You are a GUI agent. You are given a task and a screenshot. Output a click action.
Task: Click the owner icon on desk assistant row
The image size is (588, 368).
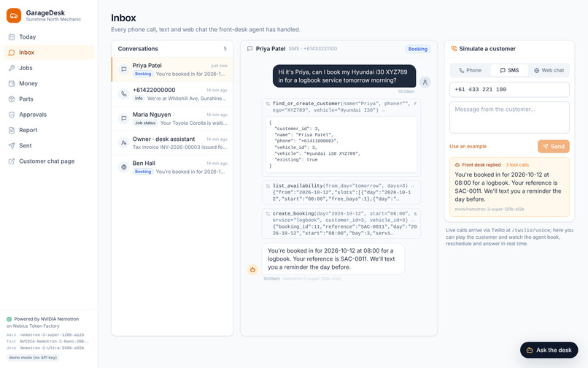(x=123, y=142)
